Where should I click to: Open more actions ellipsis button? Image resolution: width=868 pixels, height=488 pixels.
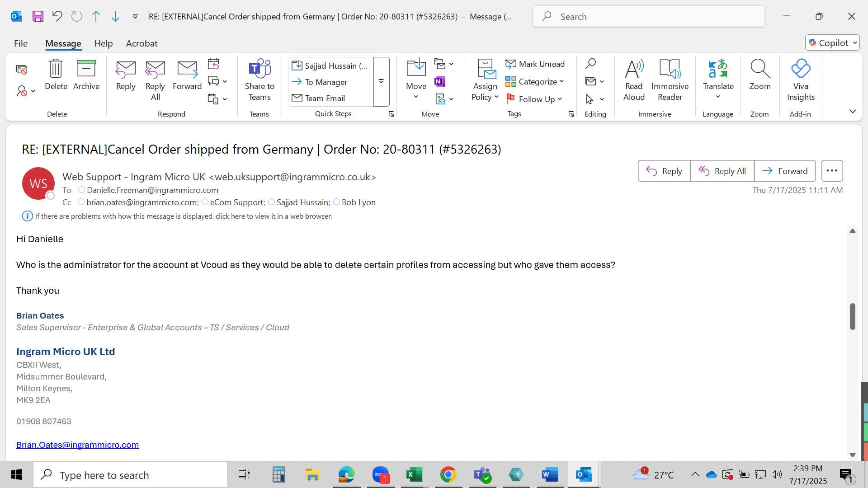click(832, 171)
